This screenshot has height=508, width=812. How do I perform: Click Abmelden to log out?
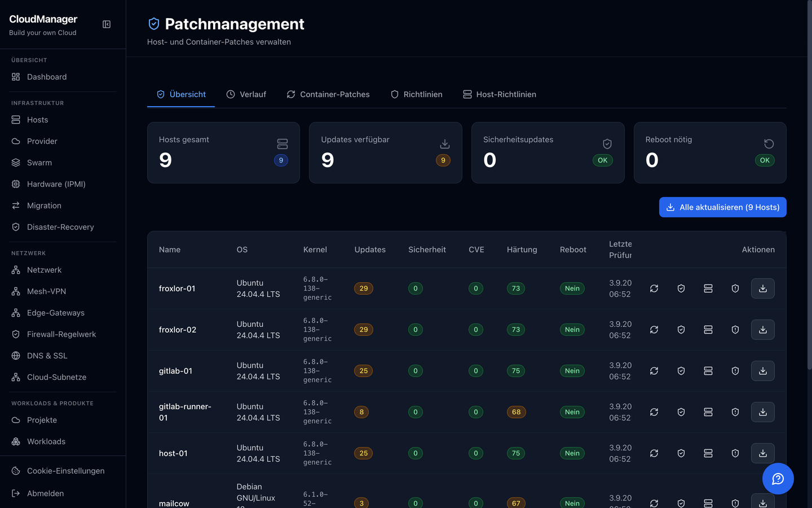pyautogui.click(x=63, y=493)
